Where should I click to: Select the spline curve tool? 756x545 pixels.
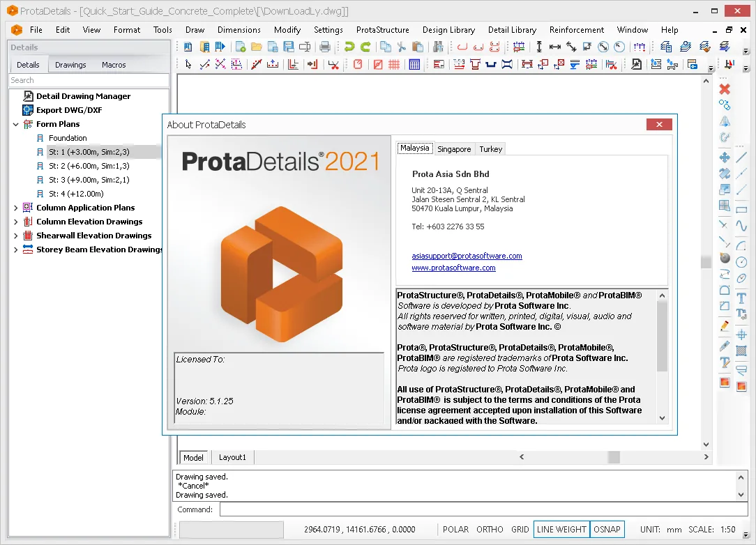[x=741, y=225]
